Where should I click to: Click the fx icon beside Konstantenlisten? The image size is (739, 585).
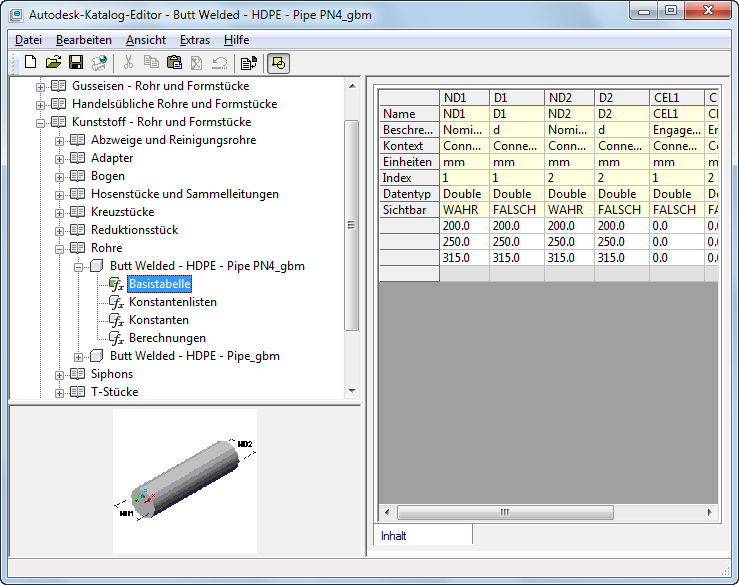click(x=116, y=302)
